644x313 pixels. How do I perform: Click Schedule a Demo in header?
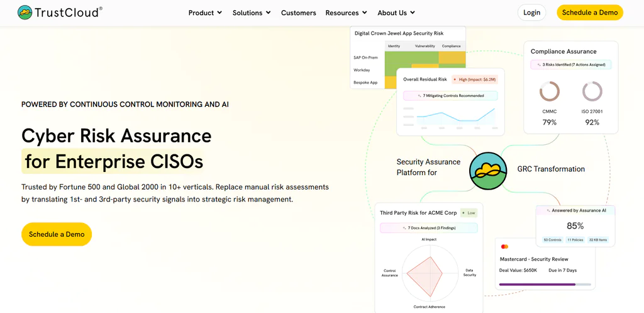coord(590,13)
